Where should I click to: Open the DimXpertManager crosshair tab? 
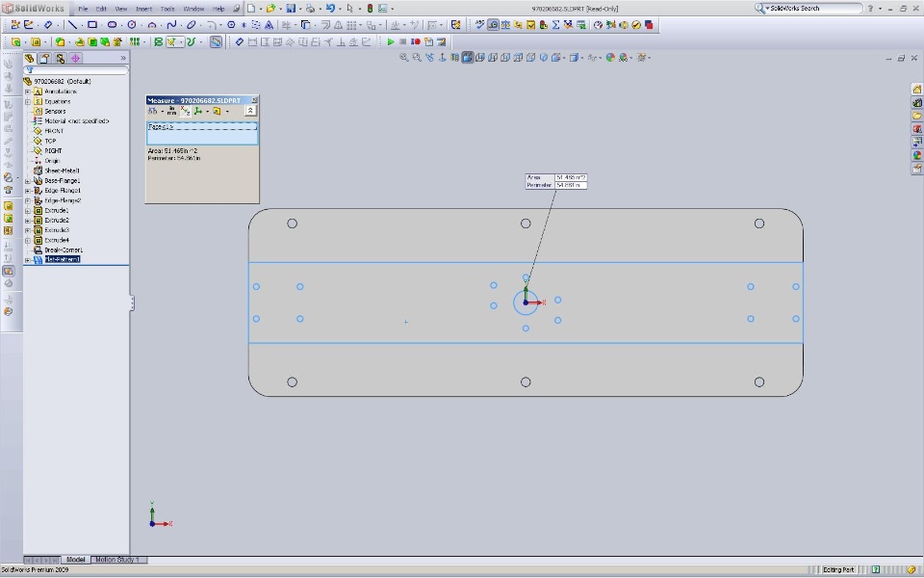tap(75, 58)
